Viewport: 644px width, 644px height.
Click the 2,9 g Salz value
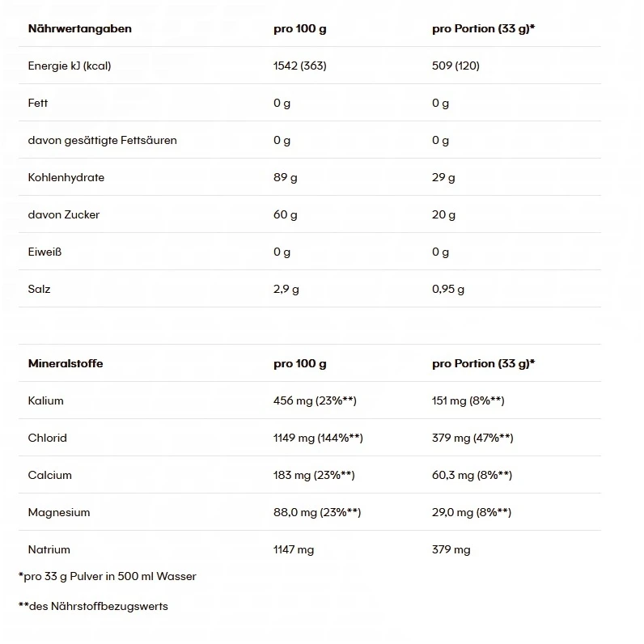click(x=286, y=290)
